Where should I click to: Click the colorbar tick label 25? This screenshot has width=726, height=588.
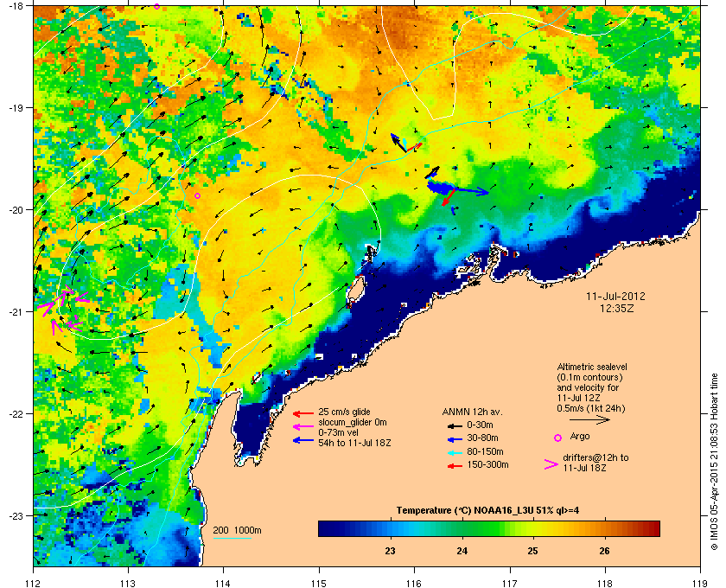(533, 551)
